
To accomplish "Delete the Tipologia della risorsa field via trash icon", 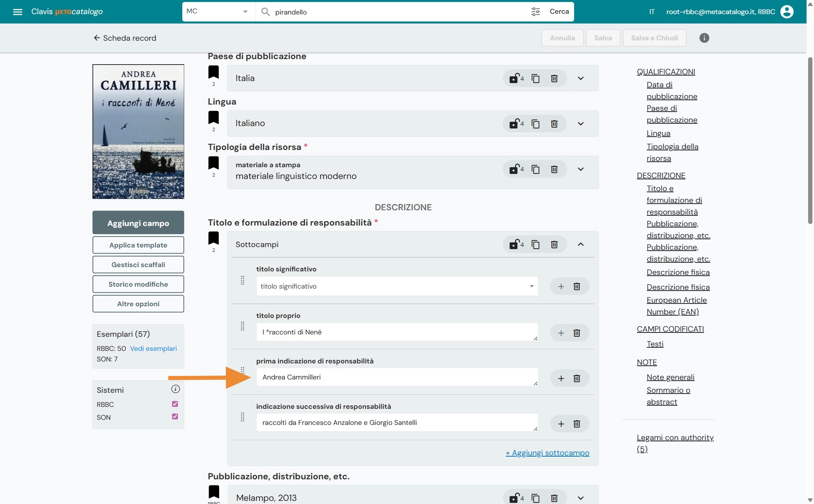I will tap(554, 169).
